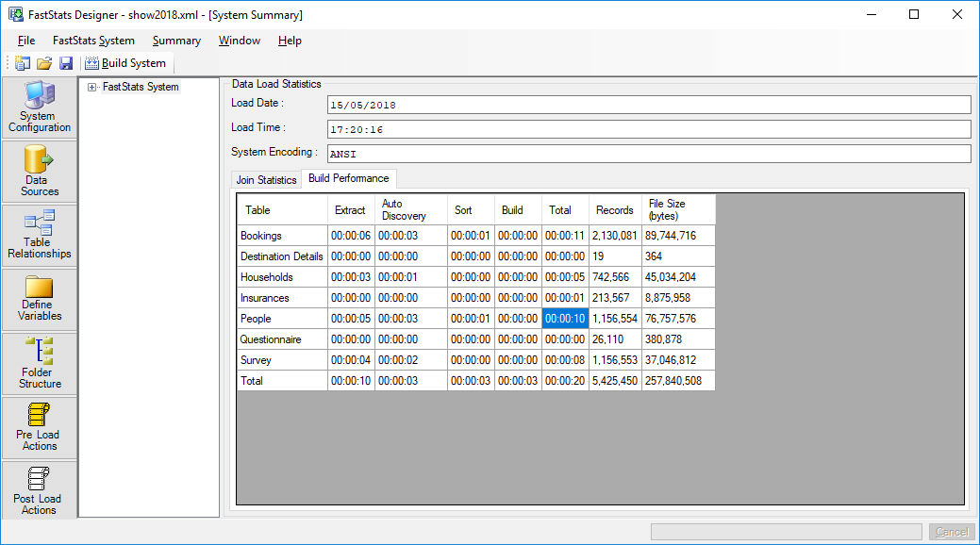This screenshot has width=980, height=545.
Task: Open Pre Load Actions in the sidebar
Action: click(x=40, y=427)
